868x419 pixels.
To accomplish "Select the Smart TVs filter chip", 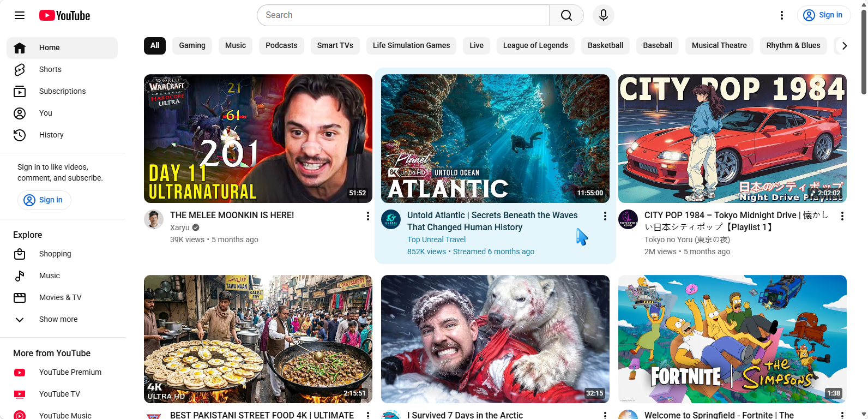I will click(x=335, y=45).
